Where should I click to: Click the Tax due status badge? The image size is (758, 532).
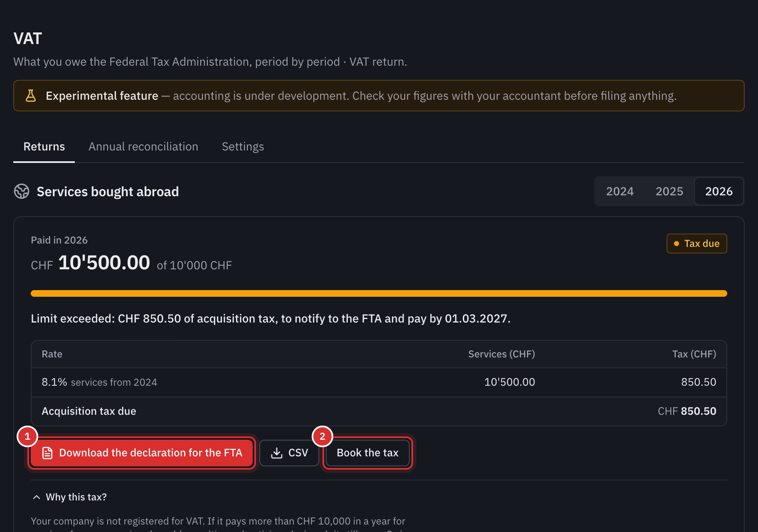click(x=696, y=244)
